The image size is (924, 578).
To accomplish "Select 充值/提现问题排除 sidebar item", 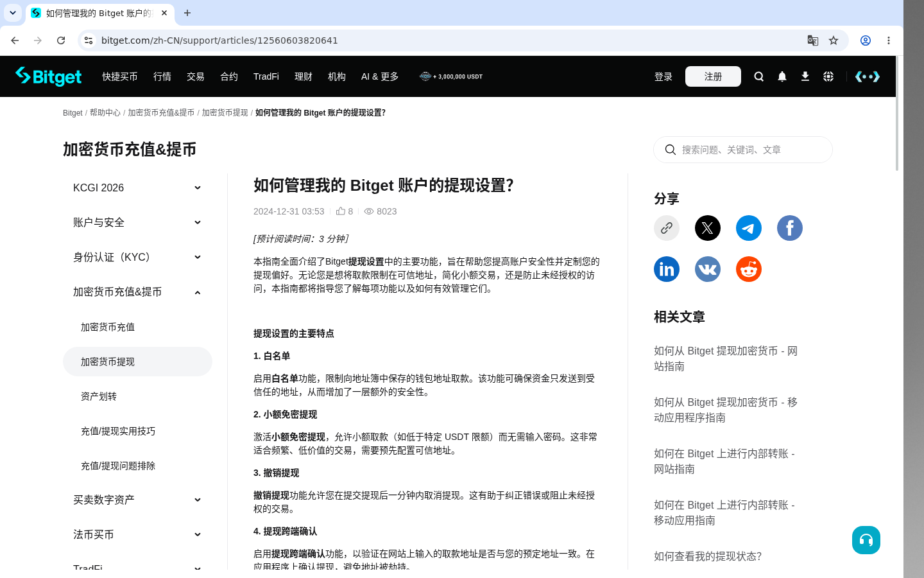I will (x=137, y=466).
